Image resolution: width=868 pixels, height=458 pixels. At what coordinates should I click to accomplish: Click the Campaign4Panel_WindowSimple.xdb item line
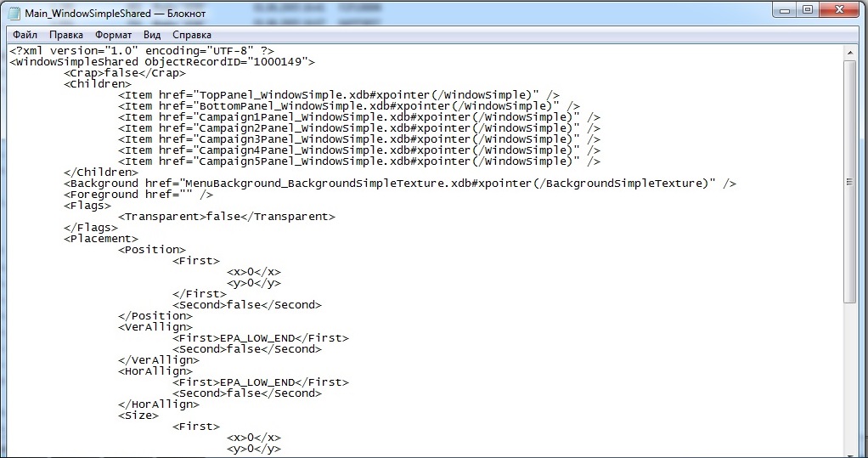point(359,150)
